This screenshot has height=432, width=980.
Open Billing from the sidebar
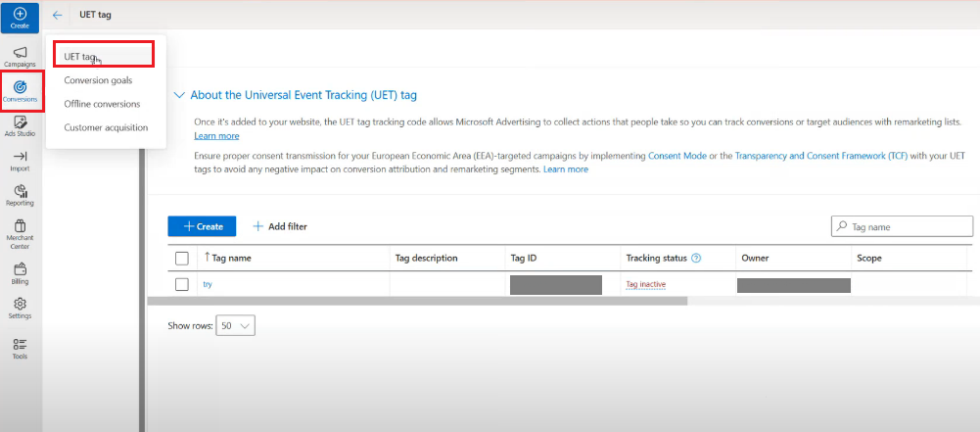20,274
